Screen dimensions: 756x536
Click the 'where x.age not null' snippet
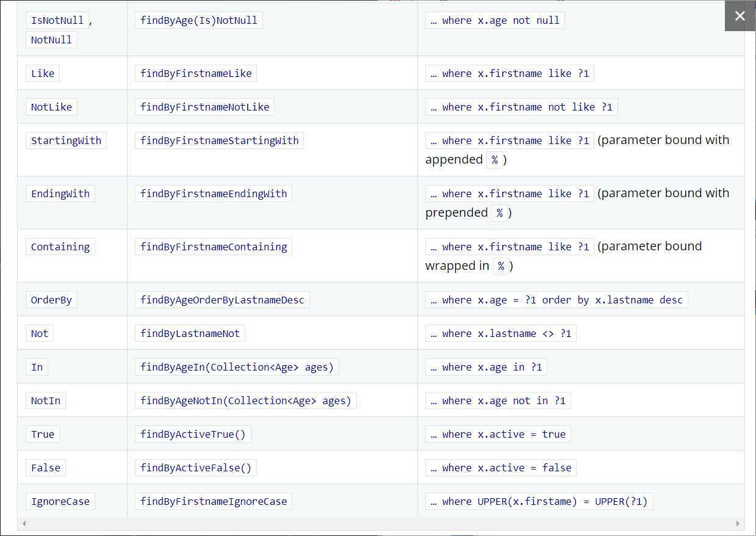495,20
